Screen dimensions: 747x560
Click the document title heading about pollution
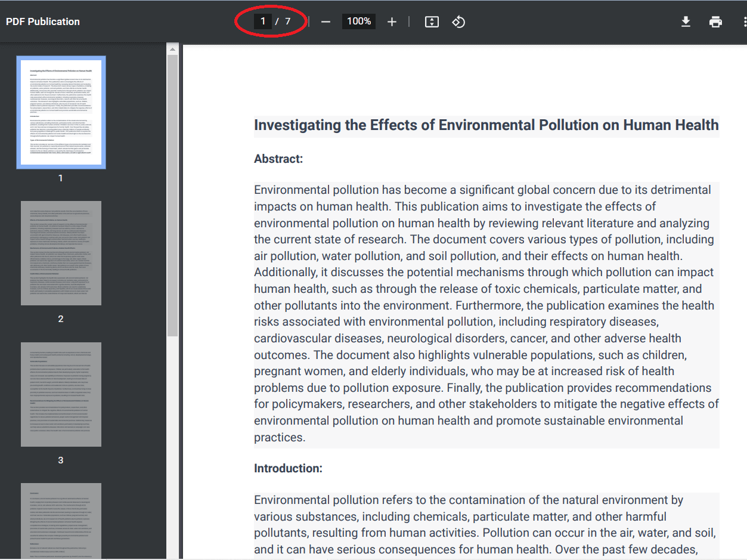coord(486,125)
